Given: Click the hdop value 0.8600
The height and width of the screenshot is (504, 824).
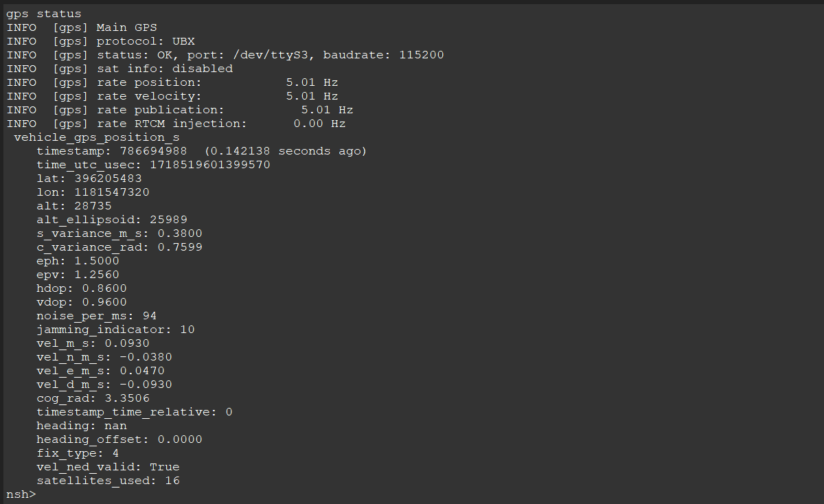Looking at the screenshot, I should pos(104,288).
